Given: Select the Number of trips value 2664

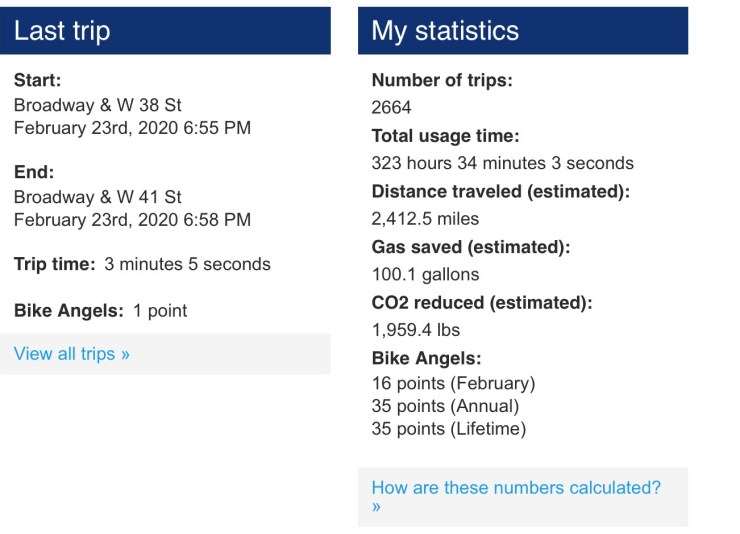Looking at the screenshot, I should [391, 108].
